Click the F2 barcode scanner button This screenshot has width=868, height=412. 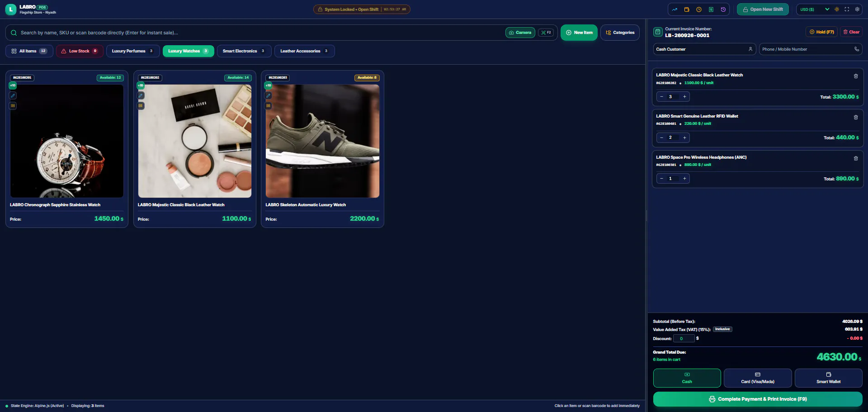pyautogui.click(x=546, y=33)
